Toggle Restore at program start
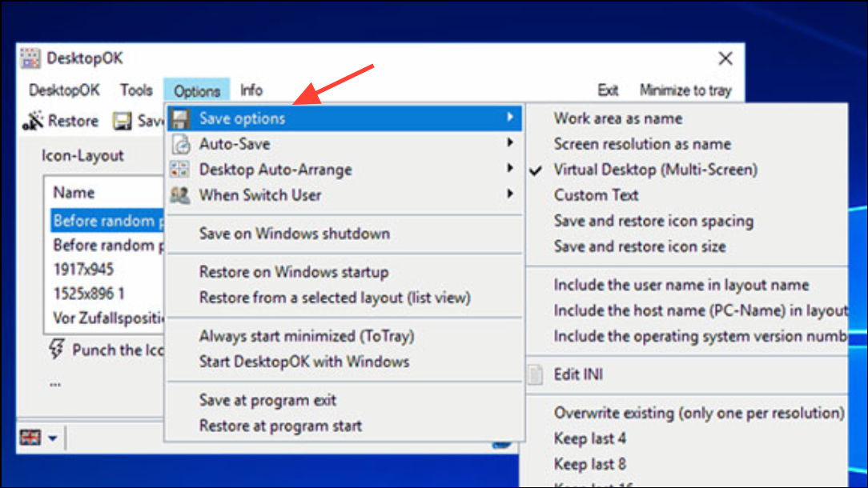Viewport: 868px width, 488px height. coord(281,426)
